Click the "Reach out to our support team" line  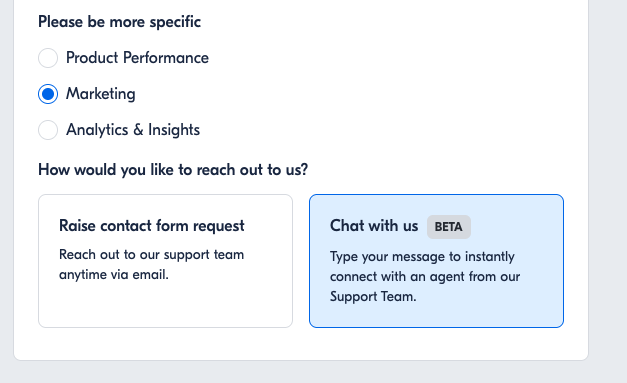(152, 255)
